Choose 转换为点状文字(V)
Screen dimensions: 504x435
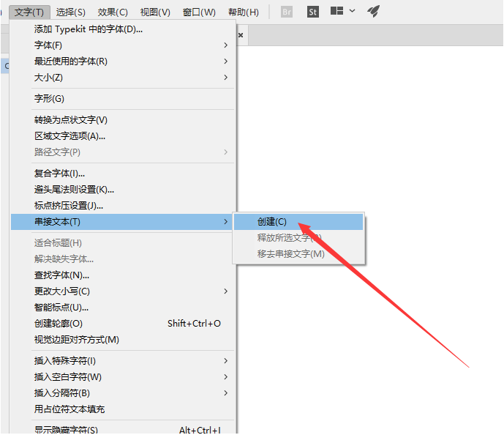tap(123, 120)
